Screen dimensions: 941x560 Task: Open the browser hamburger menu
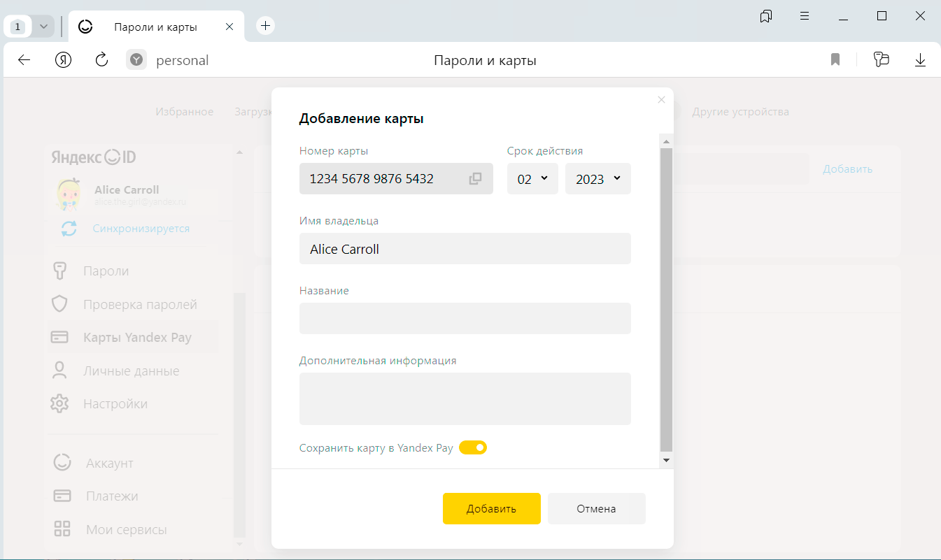[805, 16]
